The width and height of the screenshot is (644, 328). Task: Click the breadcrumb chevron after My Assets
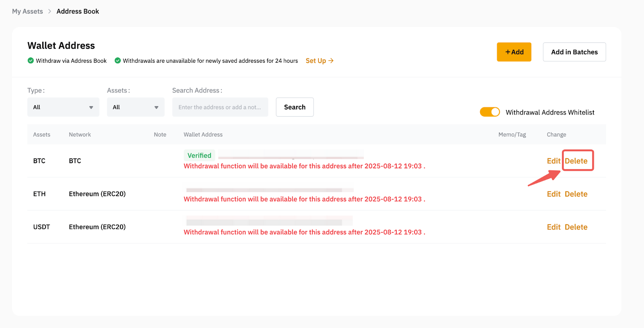tap(50, 11)
